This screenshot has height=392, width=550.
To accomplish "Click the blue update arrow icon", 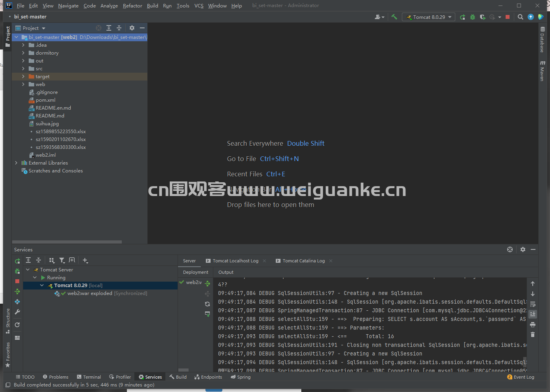I will (531, 17).
